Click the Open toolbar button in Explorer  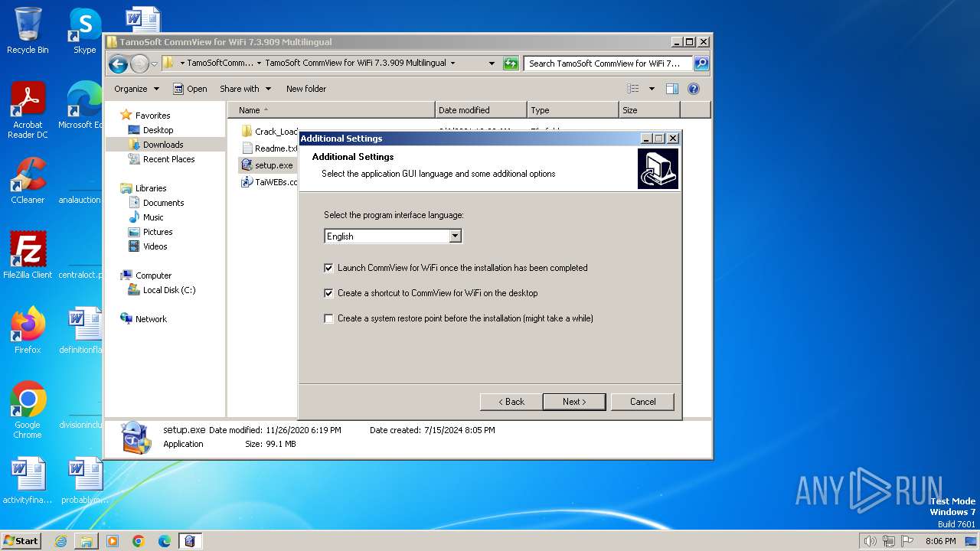tap(190, 89)
